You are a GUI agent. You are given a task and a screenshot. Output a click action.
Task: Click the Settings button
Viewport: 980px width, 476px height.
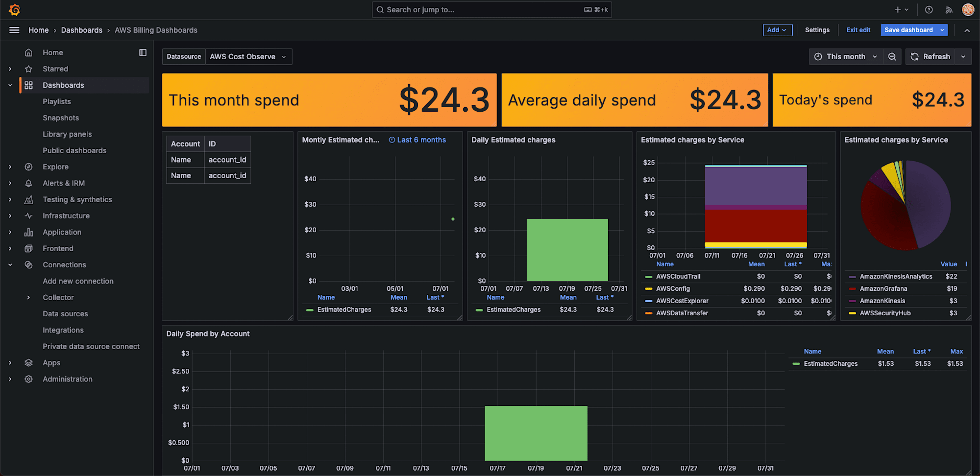(x=817, y=30)
